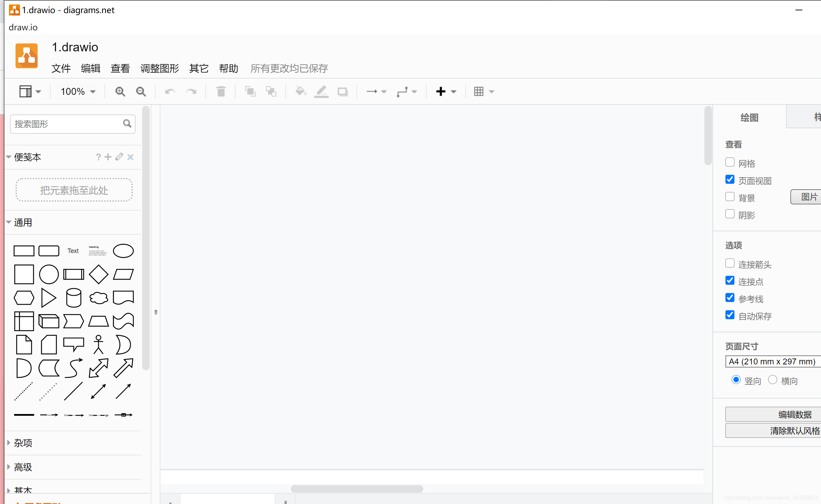Click the zoom in magnifier icon
This screenshot has height=504, width=821.
click(x=120, y=91)
